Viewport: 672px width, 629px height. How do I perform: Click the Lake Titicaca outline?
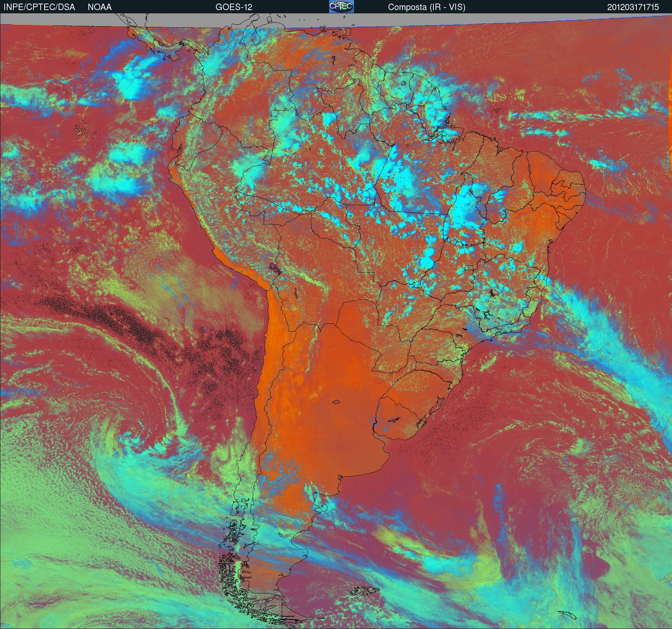coord(275,268)
